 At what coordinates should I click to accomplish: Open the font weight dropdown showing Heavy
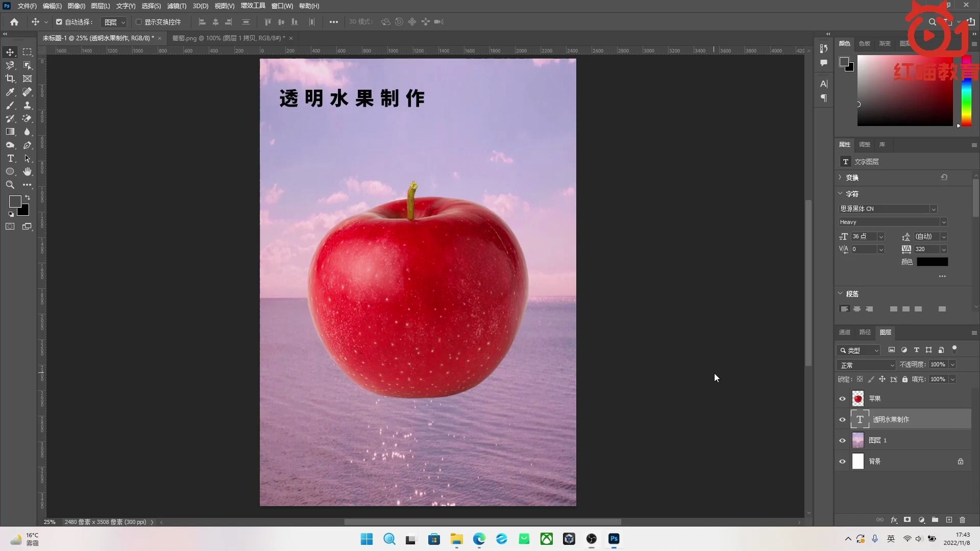click(x=944, y=222)
